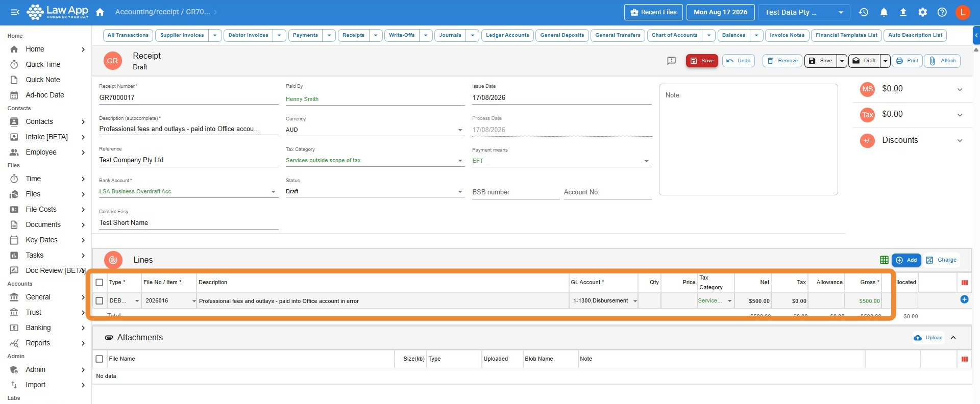Click the Account No. field
Viewport: 980px width, 404px height.
[607, 192]
